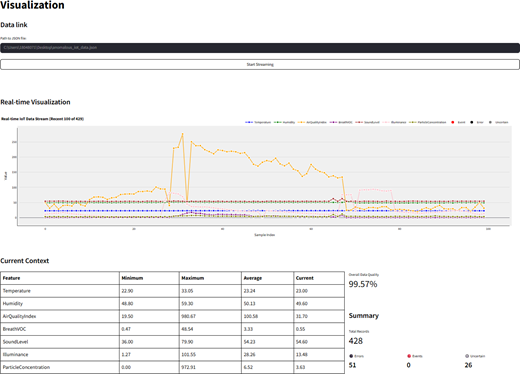Click ParticleConcentration average value 6.52
520x374 pixels.
click(x=248, y=367)
